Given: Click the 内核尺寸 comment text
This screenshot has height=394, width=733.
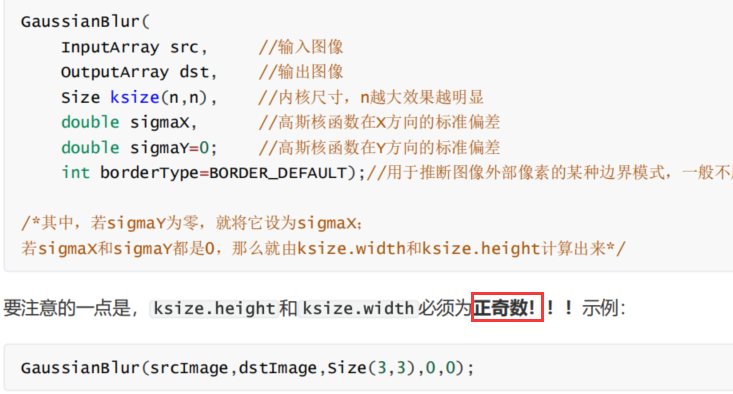Looking at the screenshot, I should click(304, 97).
